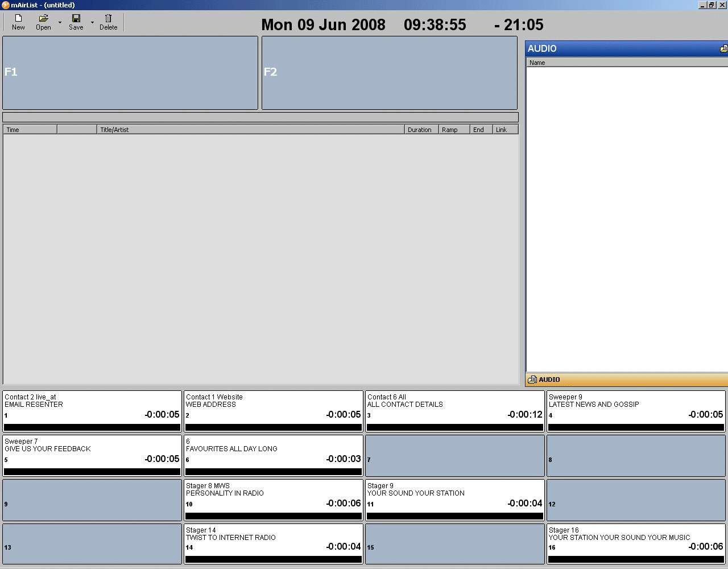The height and width of the screenshot is (569, 728).
Task: Sort playlist by Time column header
Action: point(30,130)
